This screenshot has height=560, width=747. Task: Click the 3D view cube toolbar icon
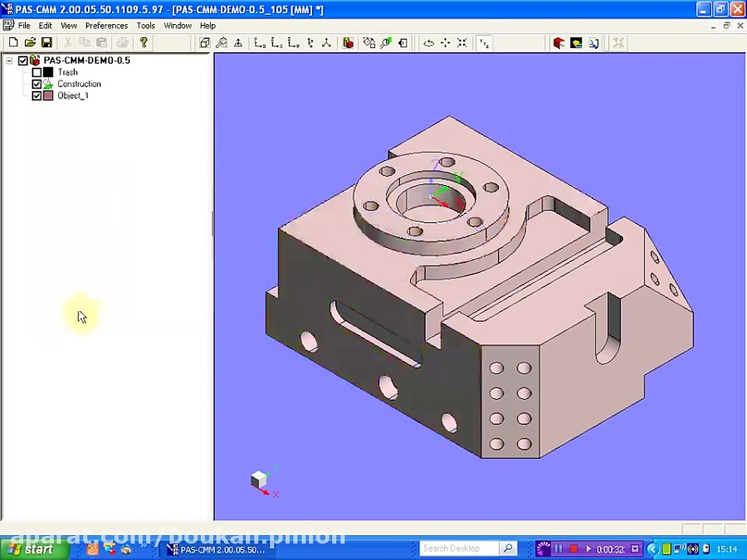tap(204, 42)
